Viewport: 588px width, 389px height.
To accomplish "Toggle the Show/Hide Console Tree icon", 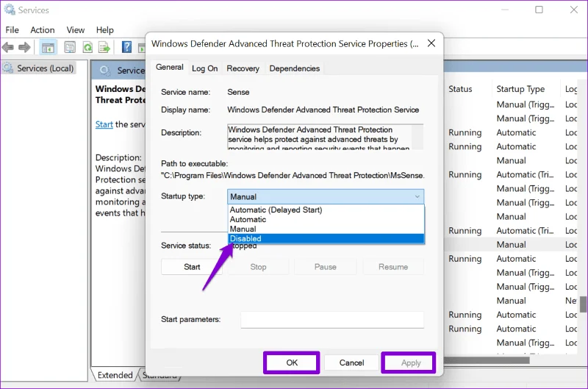I will click(x=48, y=48).
